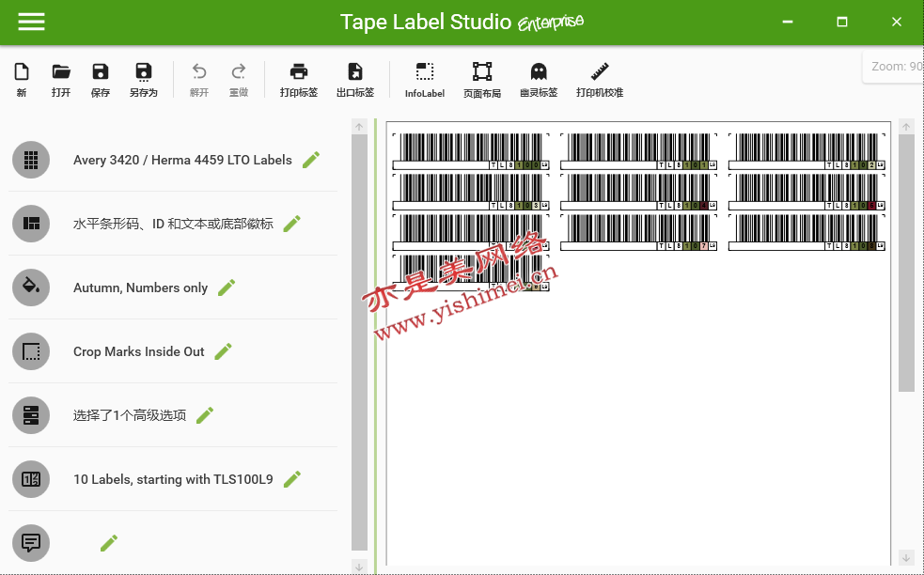Open the InfoLabel tool
This screenshot has width=924, height=575.
click(x=425, y=80)
